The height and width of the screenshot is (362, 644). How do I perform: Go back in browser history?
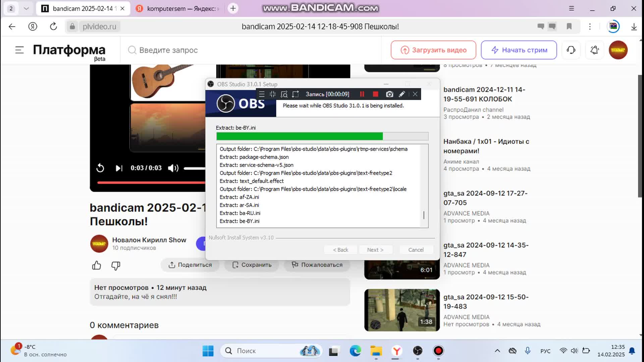[12, 26]
